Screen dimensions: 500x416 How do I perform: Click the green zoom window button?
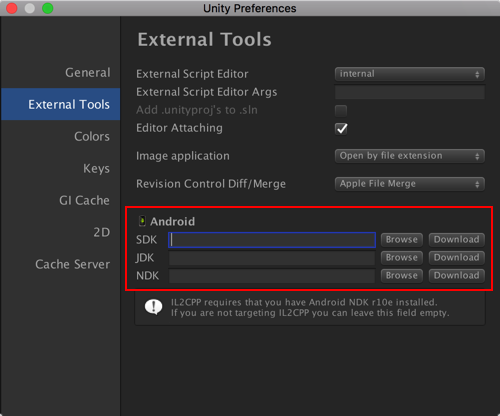pos(48,8)
